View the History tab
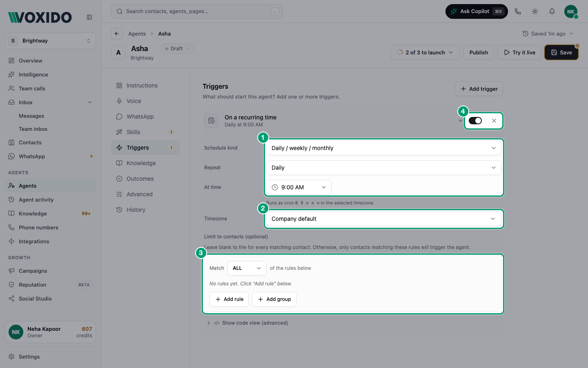588x368 pixels. click(x=145, y=210)
